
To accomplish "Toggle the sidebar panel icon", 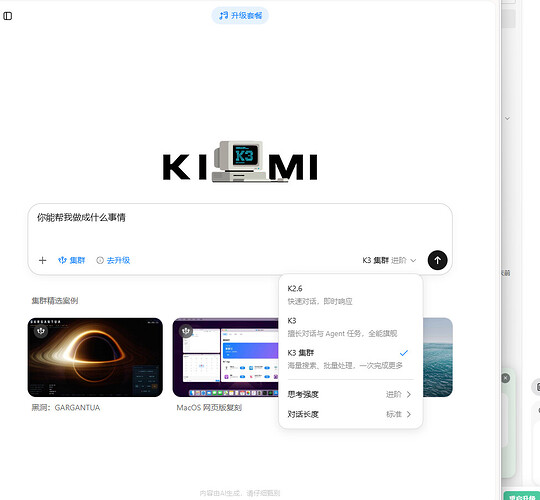I will (x=8, y=16).
